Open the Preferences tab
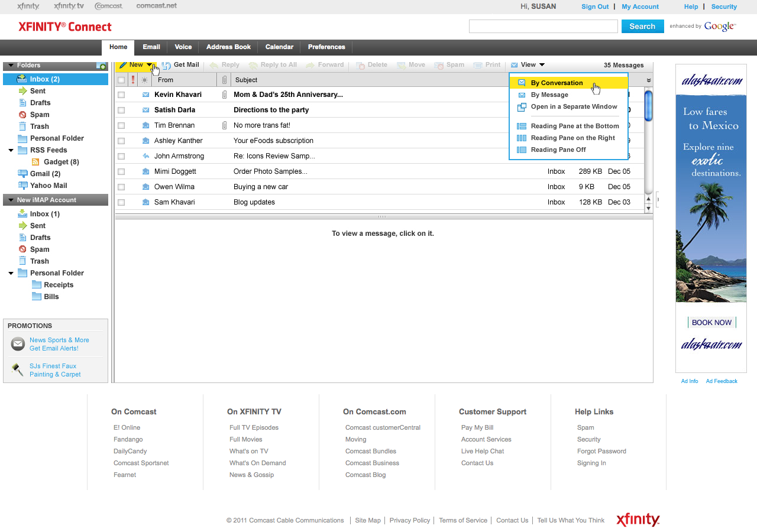This screenshot has height=532, width=757. (326, 47)
